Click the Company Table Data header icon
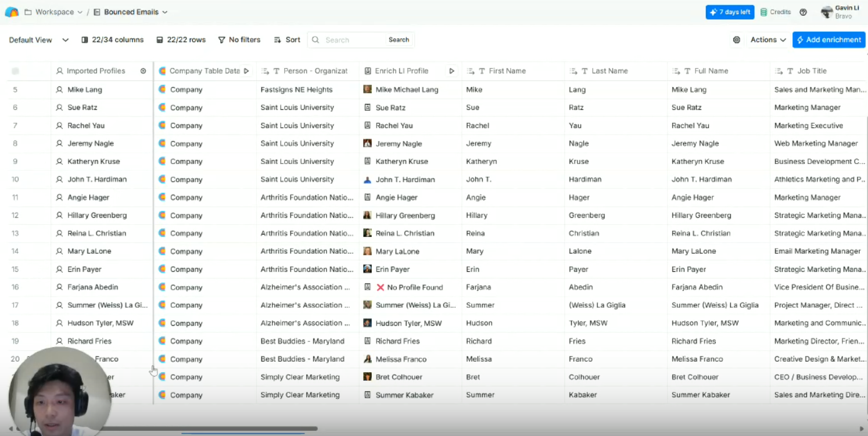The image size is (868, 436). coord(162,71)
